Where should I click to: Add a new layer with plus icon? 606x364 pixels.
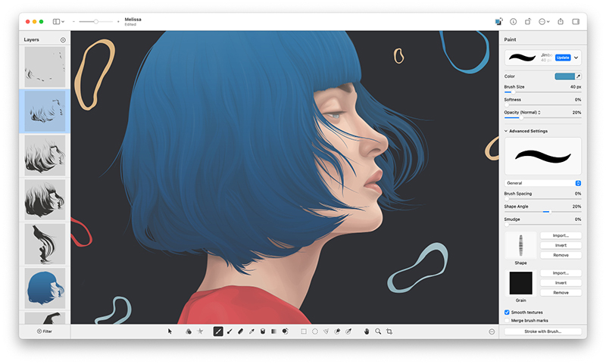[x=63, y=39]
